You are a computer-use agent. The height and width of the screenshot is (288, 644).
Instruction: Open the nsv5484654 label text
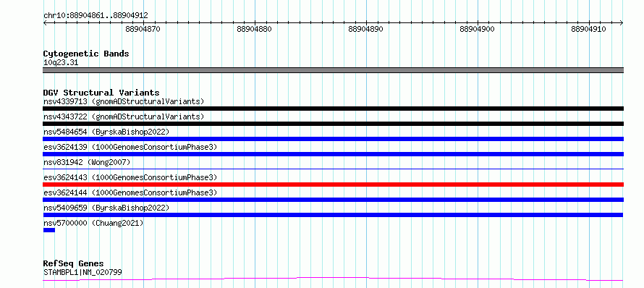(x=106, y=132)
